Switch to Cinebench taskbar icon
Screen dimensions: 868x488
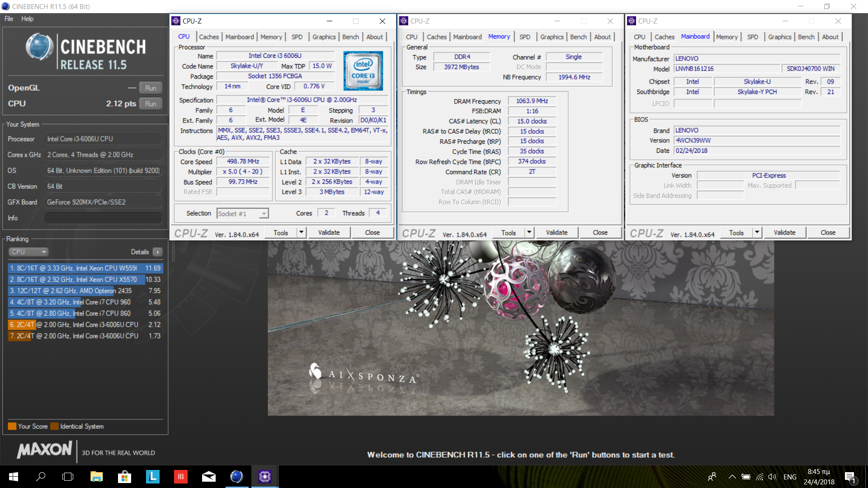pos(236,477)
